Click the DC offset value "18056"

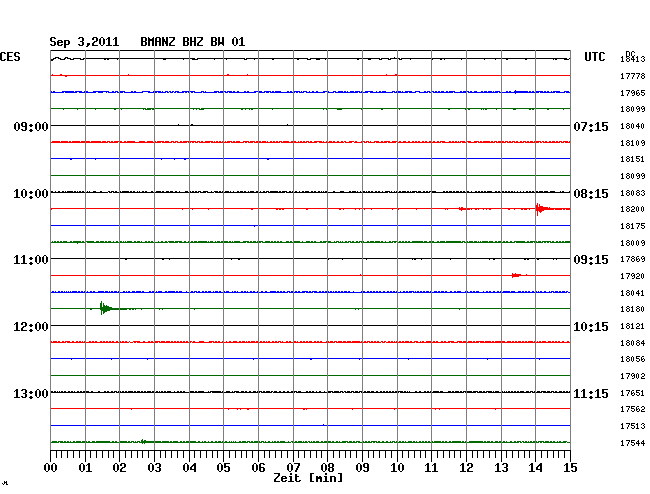pos(633,359)
